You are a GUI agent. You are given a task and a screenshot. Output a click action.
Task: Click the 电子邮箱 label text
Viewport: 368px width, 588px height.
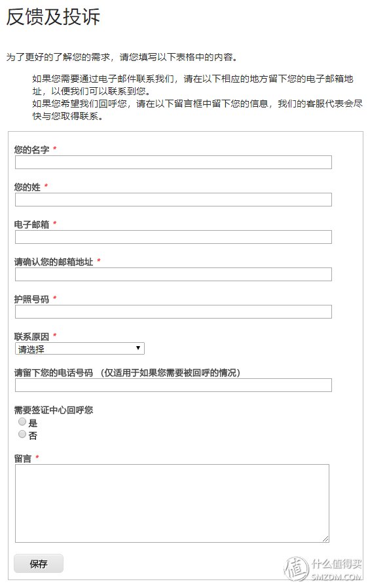[32, 224]
